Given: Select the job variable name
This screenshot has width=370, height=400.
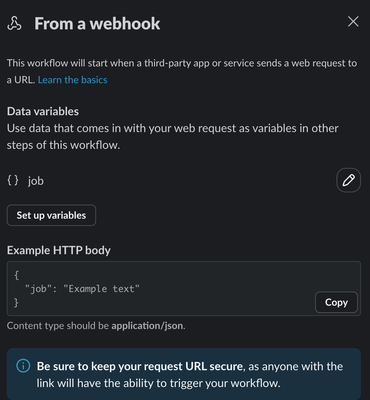Looking at the screenshot, I should [36, 181].
